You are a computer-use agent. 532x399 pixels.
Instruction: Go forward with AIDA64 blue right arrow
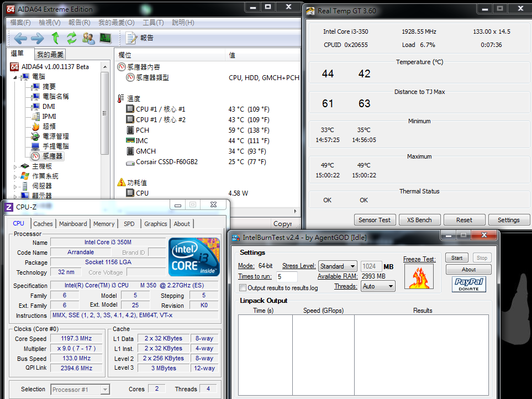click(38, 38)
